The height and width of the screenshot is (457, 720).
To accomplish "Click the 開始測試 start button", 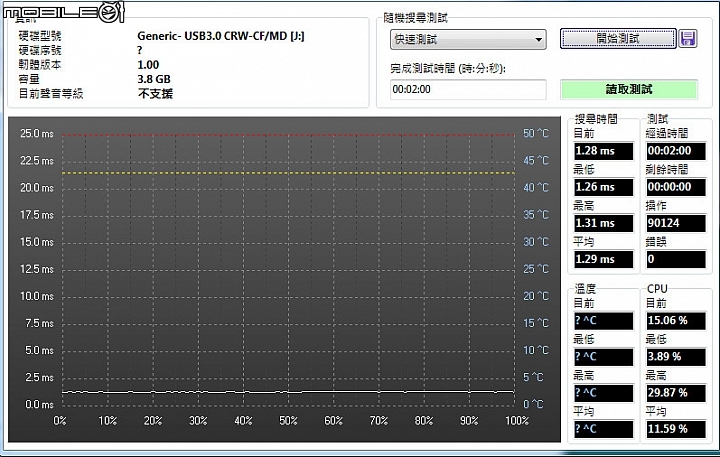I will pos(618,39).
